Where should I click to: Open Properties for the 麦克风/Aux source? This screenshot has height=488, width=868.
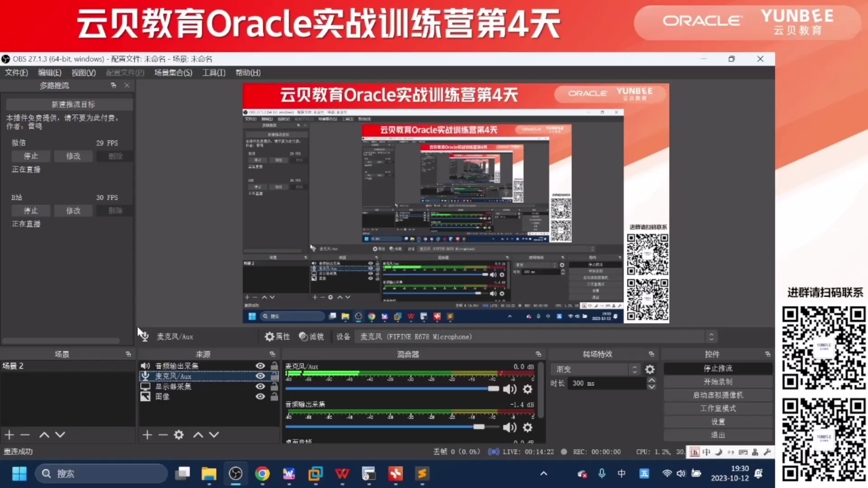[277, 337]
